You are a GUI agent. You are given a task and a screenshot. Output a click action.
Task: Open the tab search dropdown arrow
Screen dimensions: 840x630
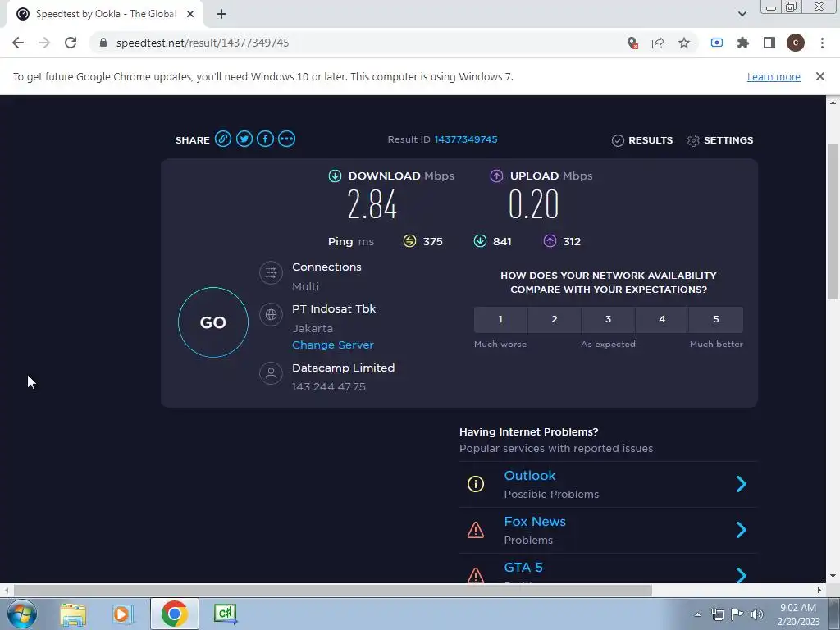[x=742, y=14]
